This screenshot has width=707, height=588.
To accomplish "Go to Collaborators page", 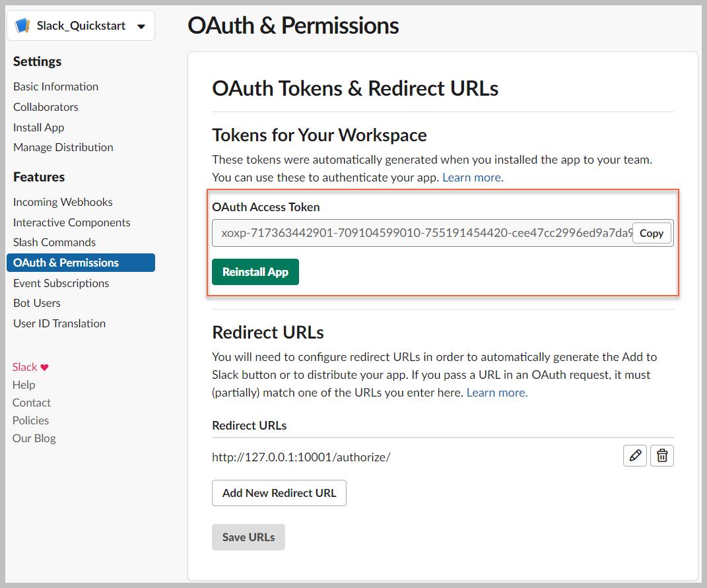I will click(46, 107).
